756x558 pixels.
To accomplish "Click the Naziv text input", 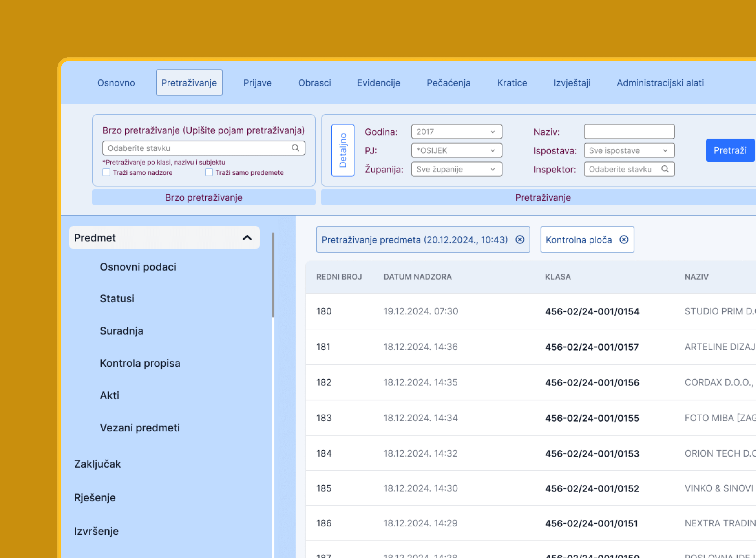I will 629,132.
